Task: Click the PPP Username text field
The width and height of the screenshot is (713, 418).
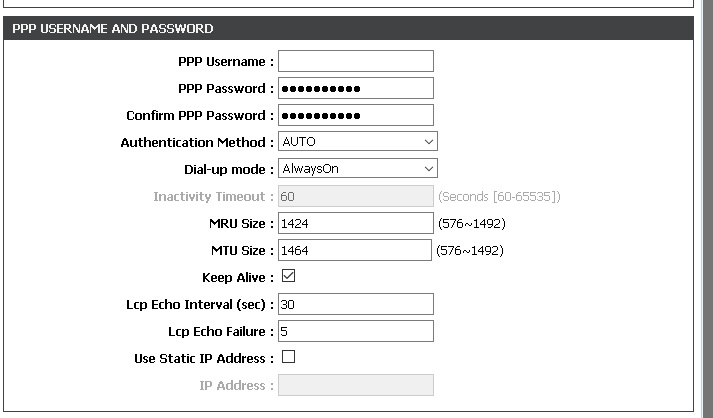Action: pos(355,62)
